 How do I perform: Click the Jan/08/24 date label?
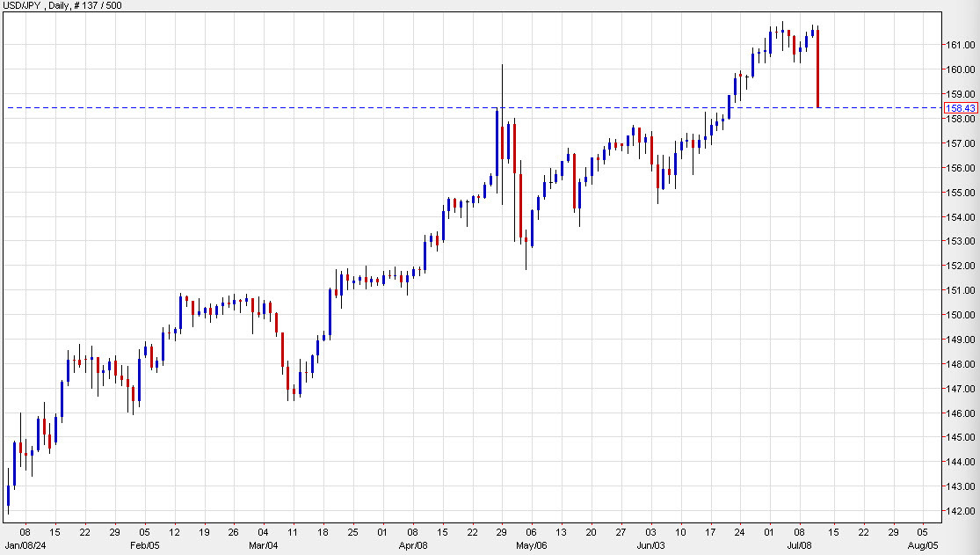pyautogui.click(x=26, y=544)
